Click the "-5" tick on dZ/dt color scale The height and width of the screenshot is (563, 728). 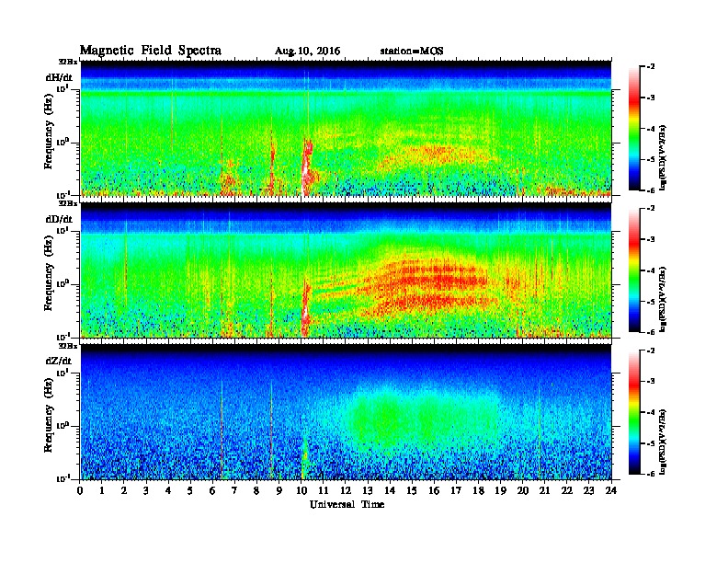[x=651, y=443]
